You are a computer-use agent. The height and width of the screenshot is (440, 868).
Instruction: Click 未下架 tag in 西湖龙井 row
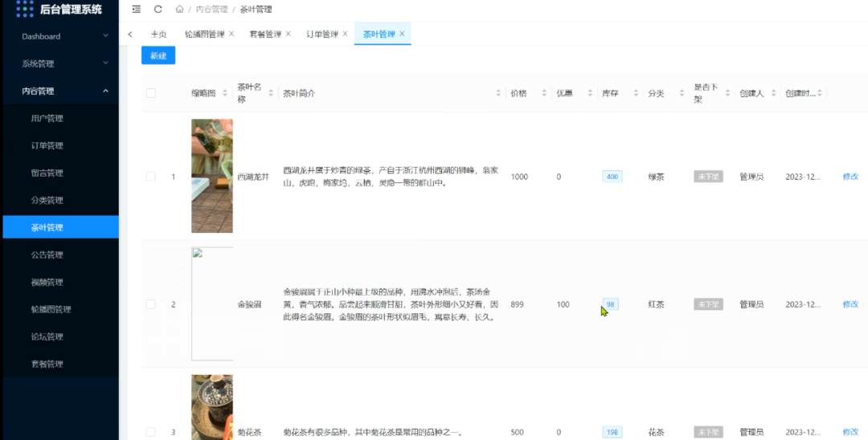click(x=709, y=177)
